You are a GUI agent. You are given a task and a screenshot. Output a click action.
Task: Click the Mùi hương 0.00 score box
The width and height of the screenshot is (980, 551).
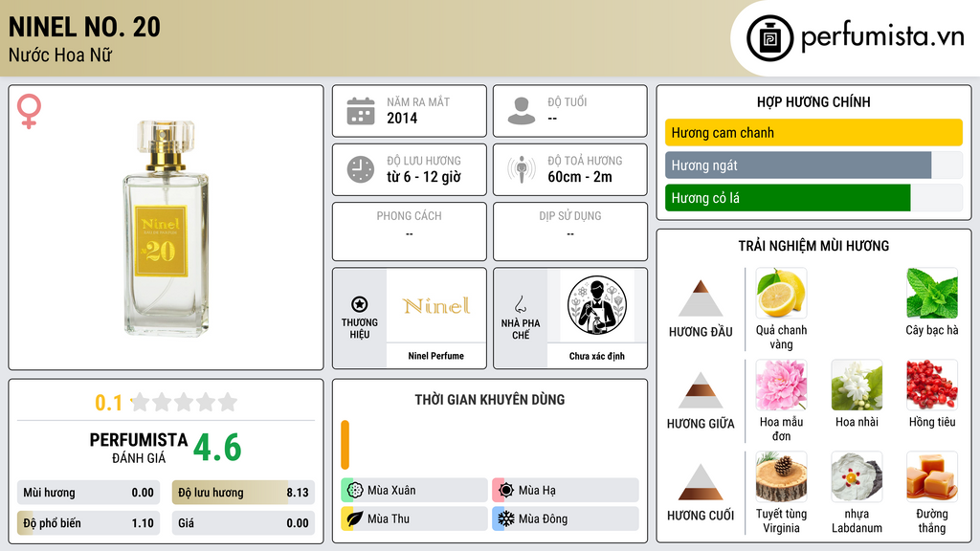click(88, 493)
